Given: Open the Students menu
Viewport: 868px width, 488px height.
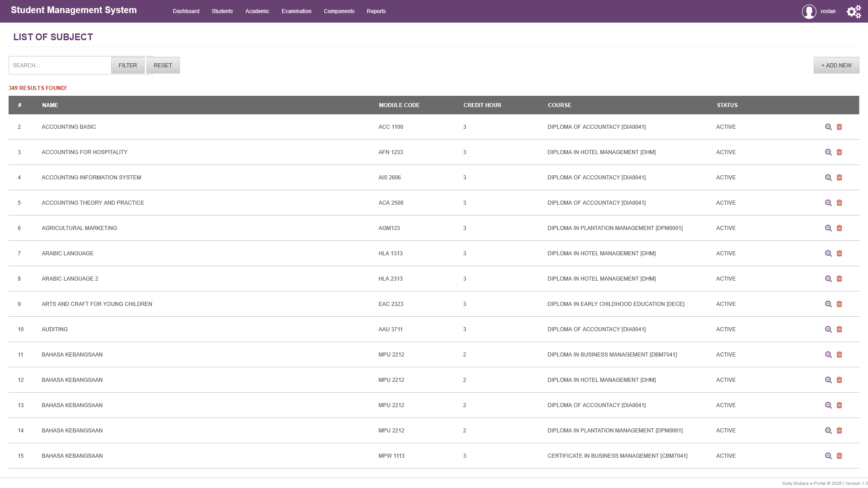Looking at the screenshot, I should [222, 11].
